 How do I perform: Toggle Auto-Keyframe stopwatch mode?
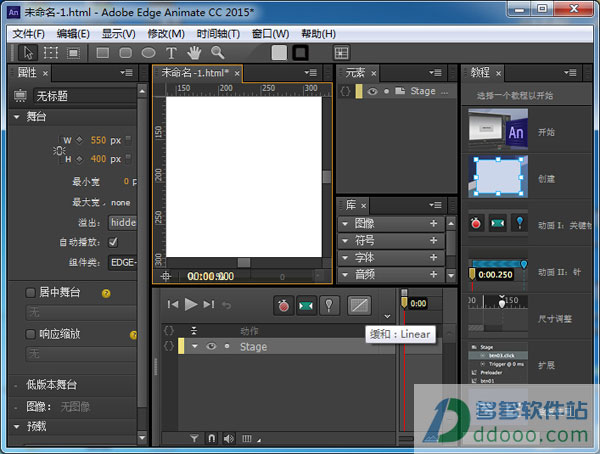(284, 305)
